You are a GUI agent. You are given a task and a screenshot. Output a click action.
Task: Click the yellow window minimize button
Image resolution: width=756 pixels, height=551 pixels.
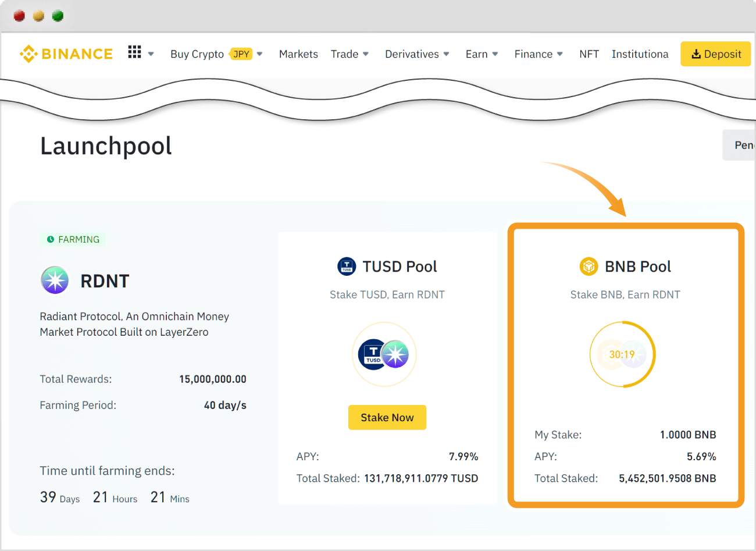click(38, 16)
